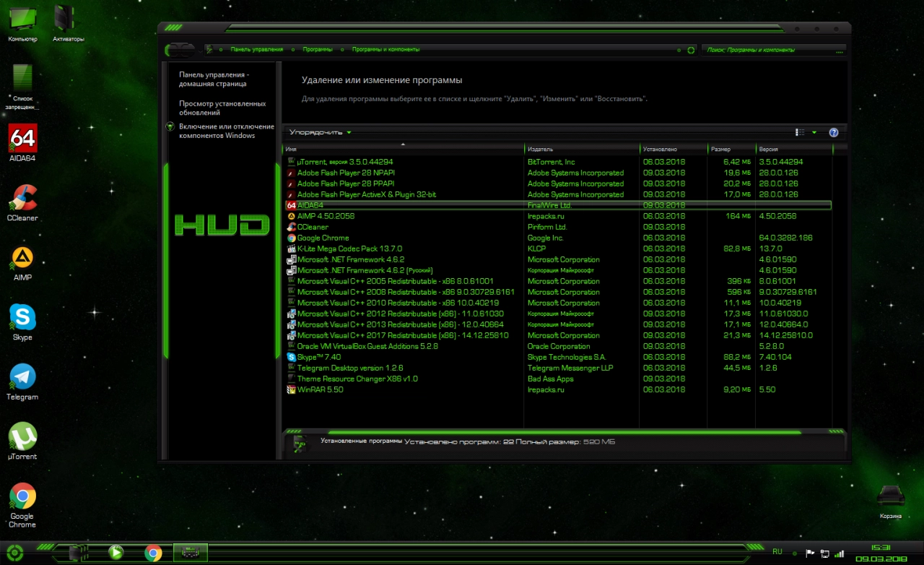Screen dimensions: 924x565
Task: Open the Skype desktop shortcut
Action: 22,322
